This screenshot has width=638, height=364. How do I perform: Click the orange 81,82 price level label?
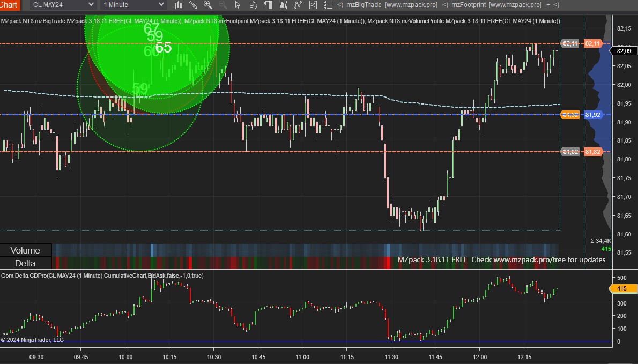[592, 152]
